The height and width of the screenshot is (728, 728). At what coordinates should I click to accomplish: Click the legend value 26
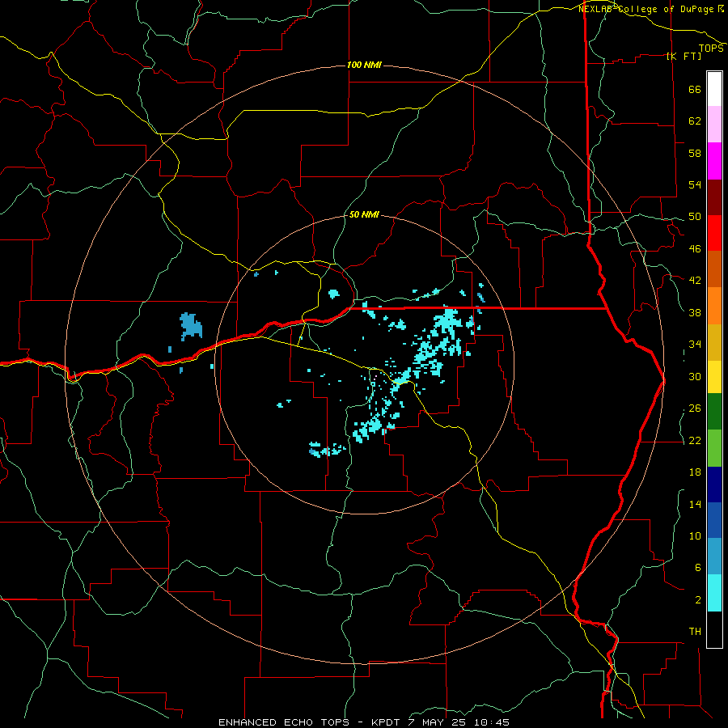[x=695, y=408]
